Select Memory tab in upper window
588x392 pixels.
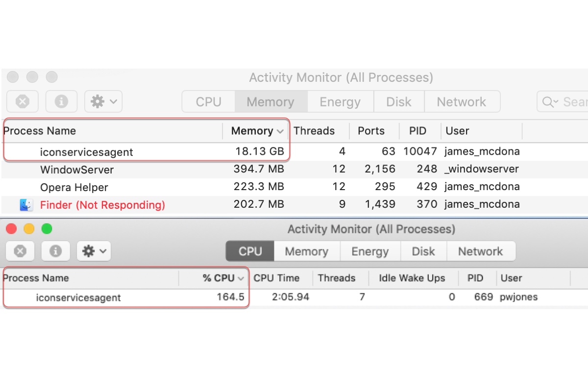(x=270, y=102)
